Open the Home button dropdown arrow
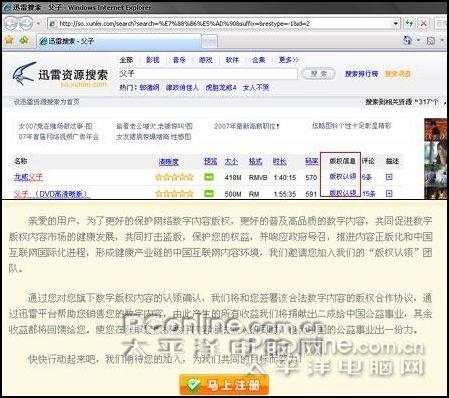 (418, 41)
